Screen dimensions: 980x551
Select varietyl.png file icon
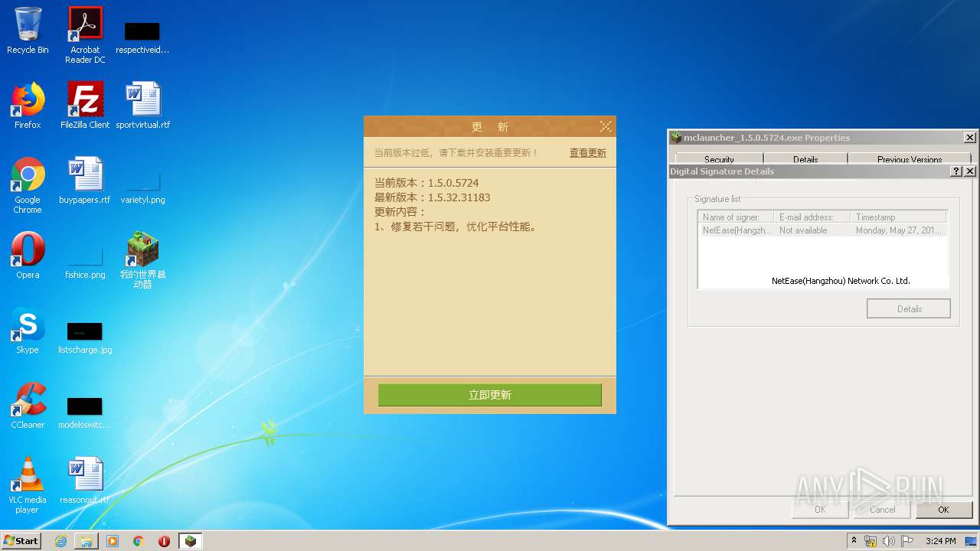click(x=142, y=188)
